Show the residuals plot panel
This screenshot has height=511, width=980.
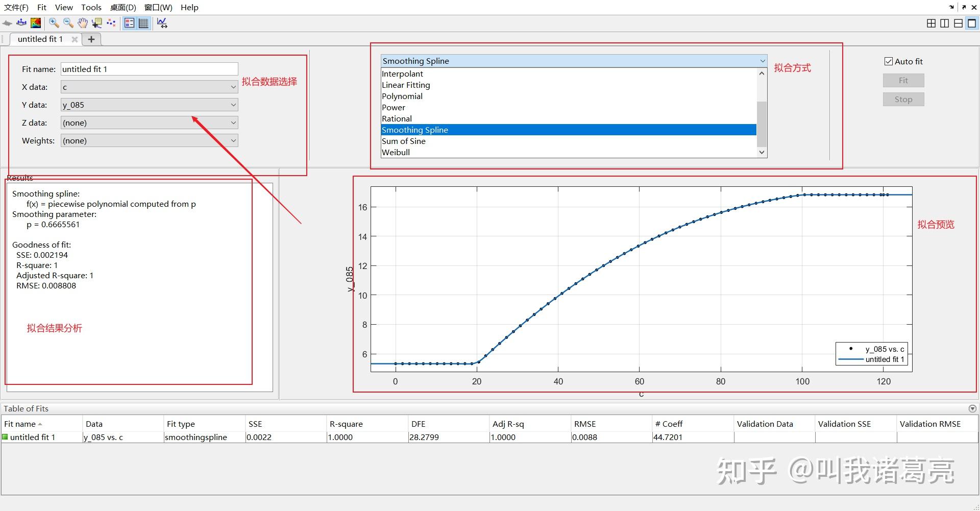coord(21,23)
